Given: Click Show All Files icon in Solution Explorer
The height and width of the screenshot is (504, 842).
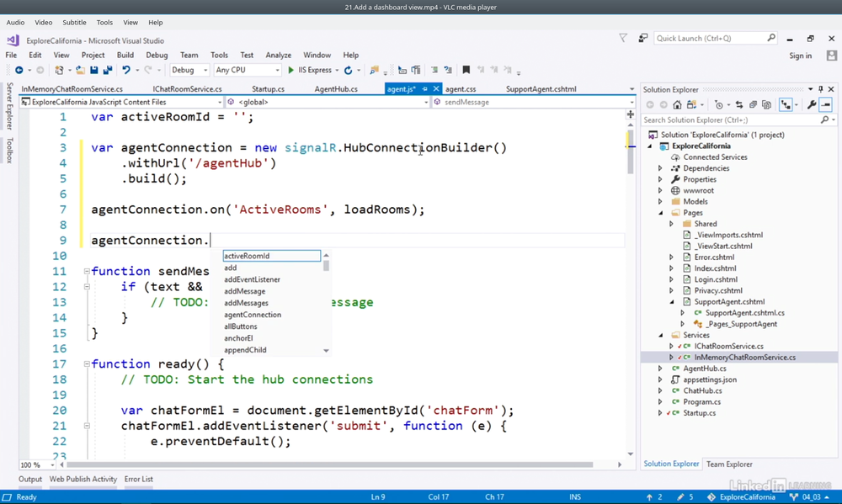Looking at the screenshot, I should click(x=766, y=104).
